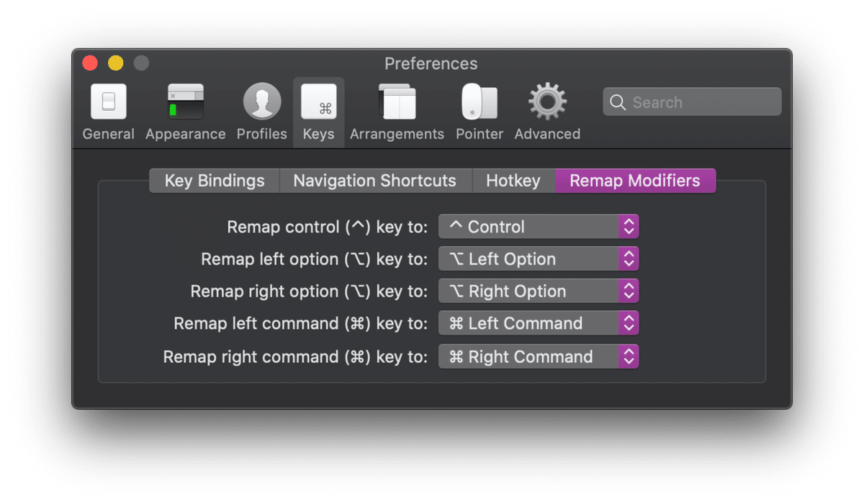Open the General preferences pane
The image size is (864, 504).
pyautogui.click(x=108, y=112)
